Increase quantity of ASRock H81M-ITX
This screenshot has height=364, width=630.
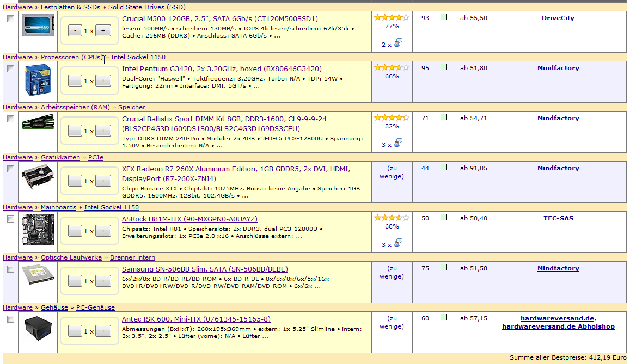coord(103,231)
